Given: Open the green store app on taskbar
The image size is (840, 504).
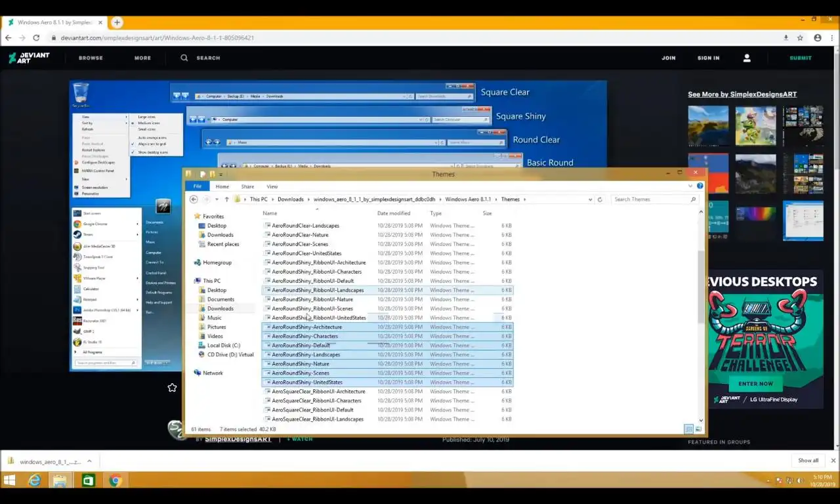Looking at the screenshot, I should point(88,480).
